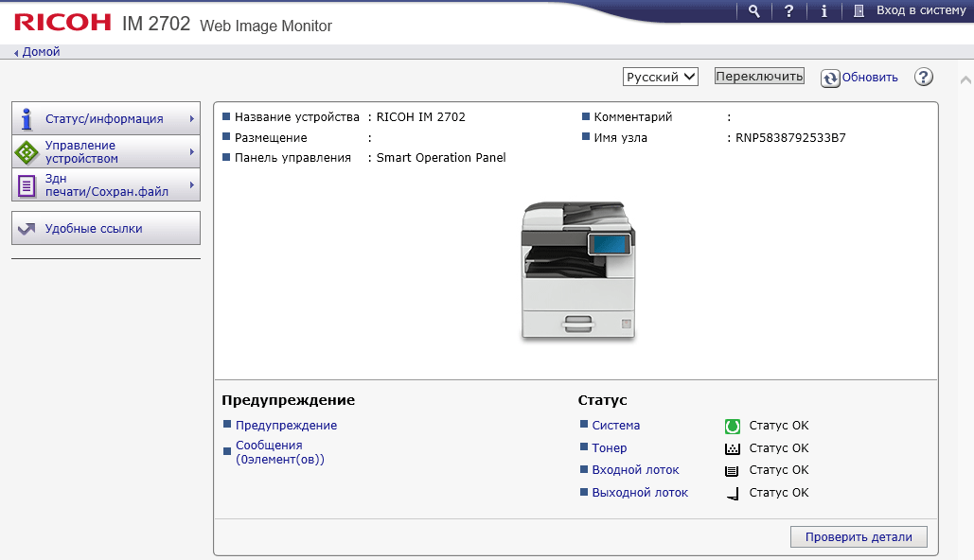974x560 pixels.
Task: Click the Статус/информация blue info icon
Action: [27, 118]
